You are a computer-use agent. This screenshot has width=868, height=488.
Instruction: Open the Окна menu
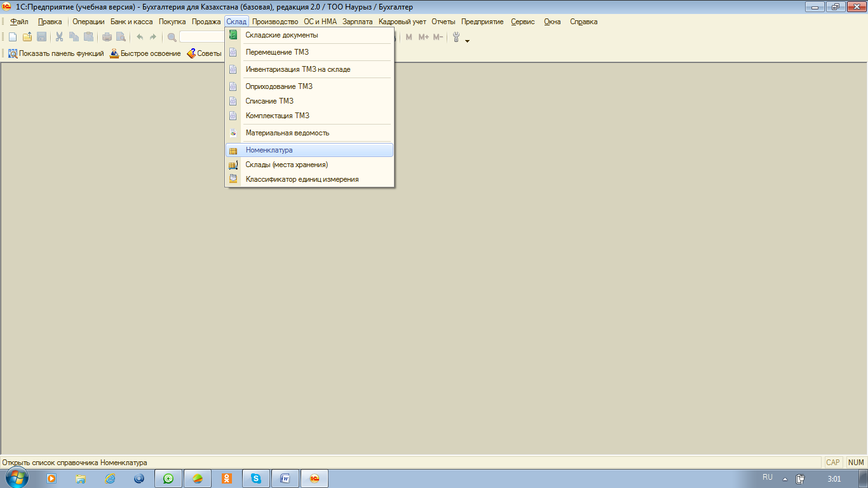[x=552, y=22]
